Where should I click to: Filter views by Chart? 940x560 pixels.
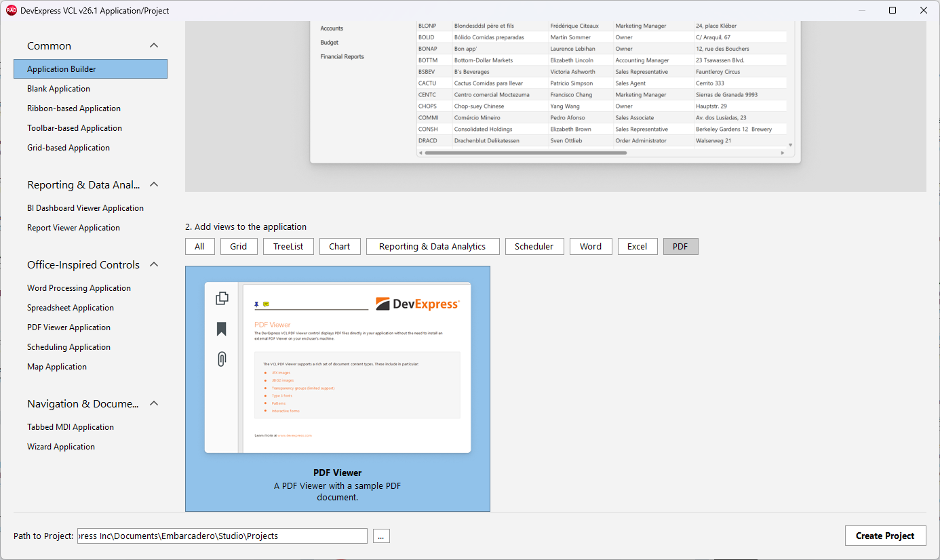[x=340, y=247]
